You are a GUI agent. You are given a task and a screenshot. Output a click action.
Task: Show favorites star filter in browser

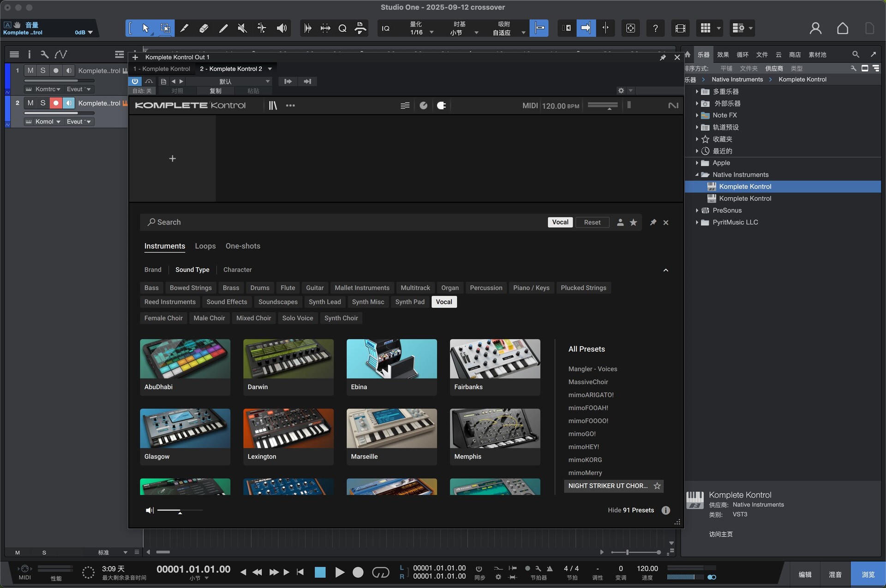pyautogui.click(x=634, y=222)
